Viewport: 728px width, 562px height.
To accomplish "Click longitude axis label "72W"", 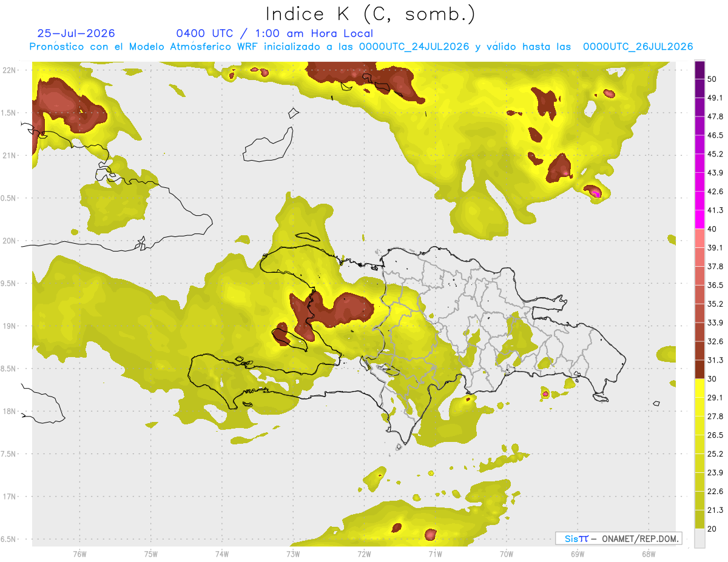I will point(364,554).
